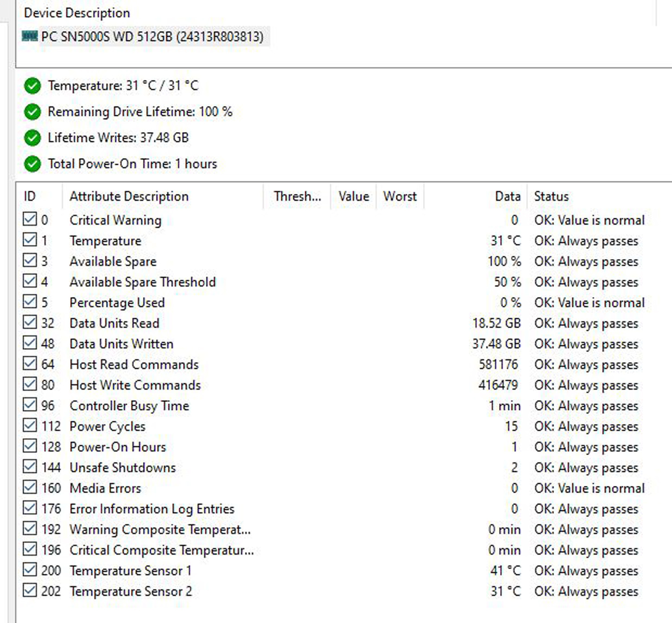Screen dimensions: 672x623
Task: Click the '581176' data value
Action: point(498,364)
